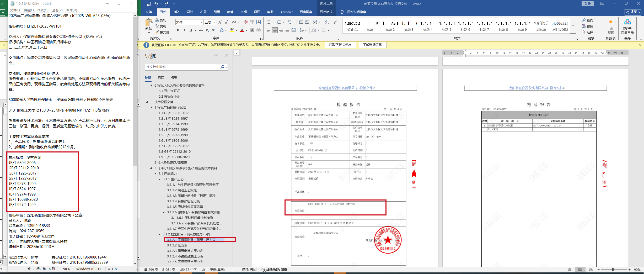This screenshot has height=274, width=644.
Task: Click the Increase Indent icon
Action: click(x=307, y=22)
